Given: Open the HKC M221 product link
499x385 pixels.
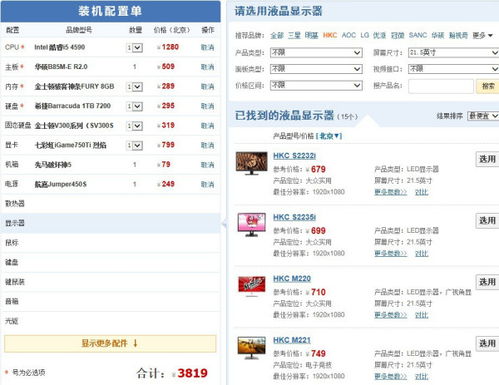Looking at the screenshot, I should point(292,340).
